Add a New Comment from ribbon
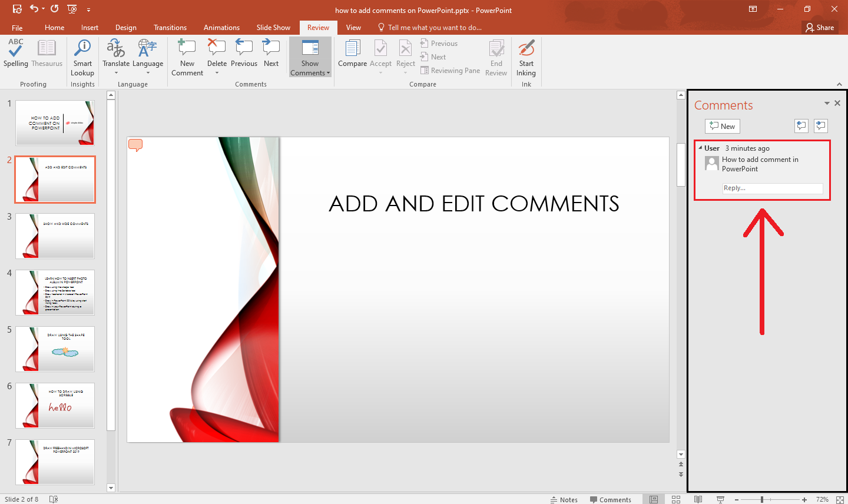The height and width of the screenshot is (504, 848). tap(187, 58)
